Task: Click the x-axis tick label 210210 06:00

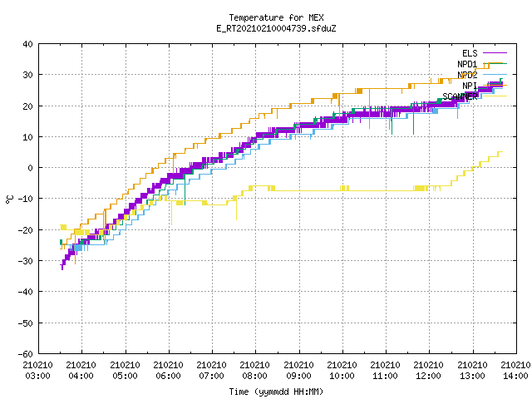Action: (x=168, y=370)
